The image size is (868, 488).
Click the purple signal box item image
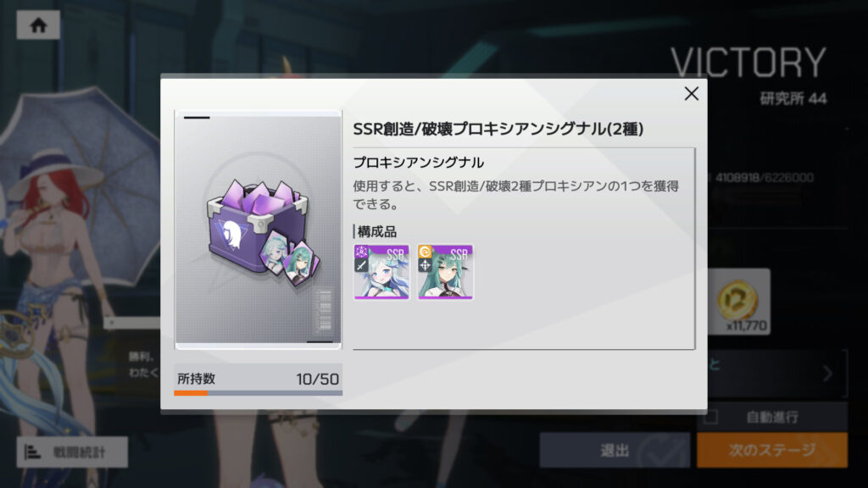pos(259,230)
